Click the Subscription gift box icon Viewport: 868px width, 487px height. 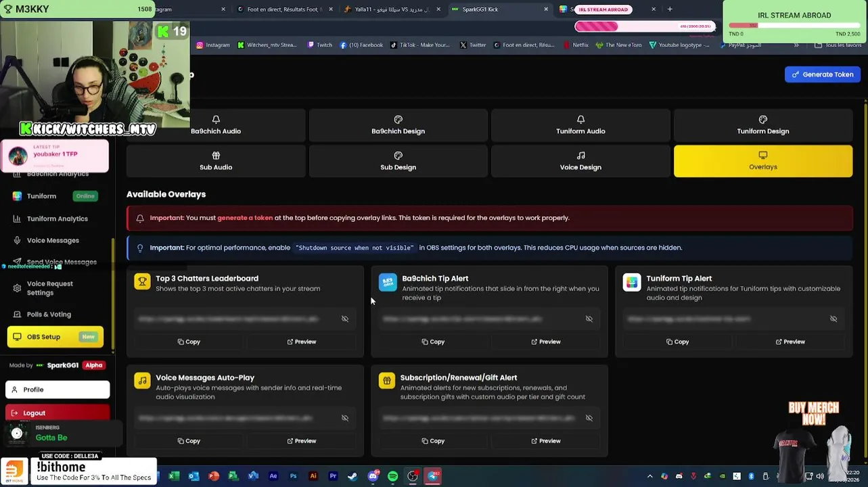pos(386,381)
